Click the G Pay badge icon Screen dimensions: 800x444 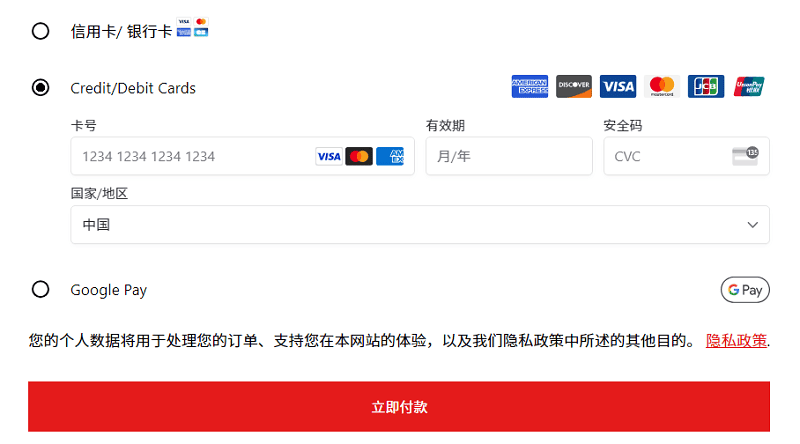click(745, 290)
